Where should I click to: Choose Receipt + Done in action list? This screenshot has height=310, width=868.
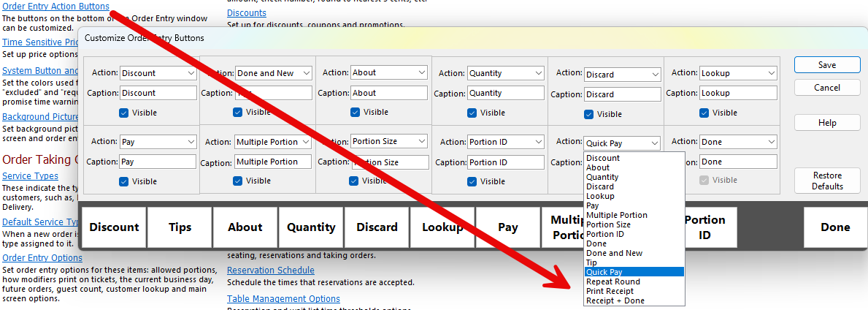(x=634, y=300)
